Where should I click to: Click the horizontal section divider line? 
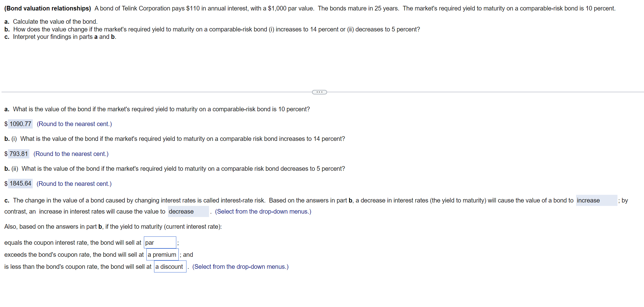154,92
